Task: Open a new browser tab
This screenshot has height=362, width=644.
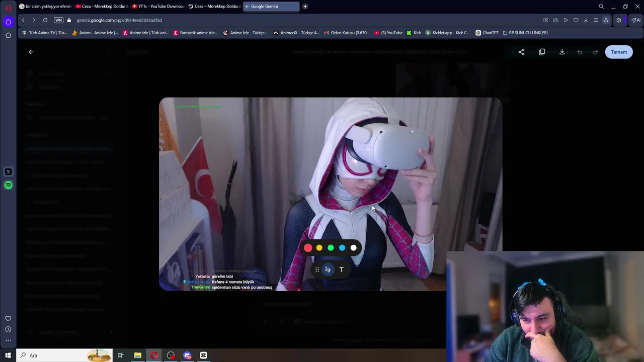Action: coord(305,7)
